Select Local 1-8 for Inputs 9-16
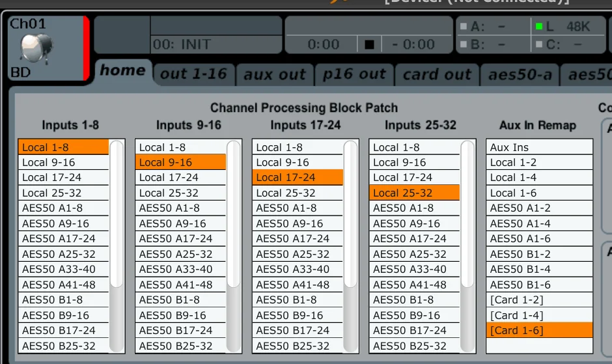Image resolution: width=612 pixels, height=364 pixels. pyautogui.click(x=181, y=147)
